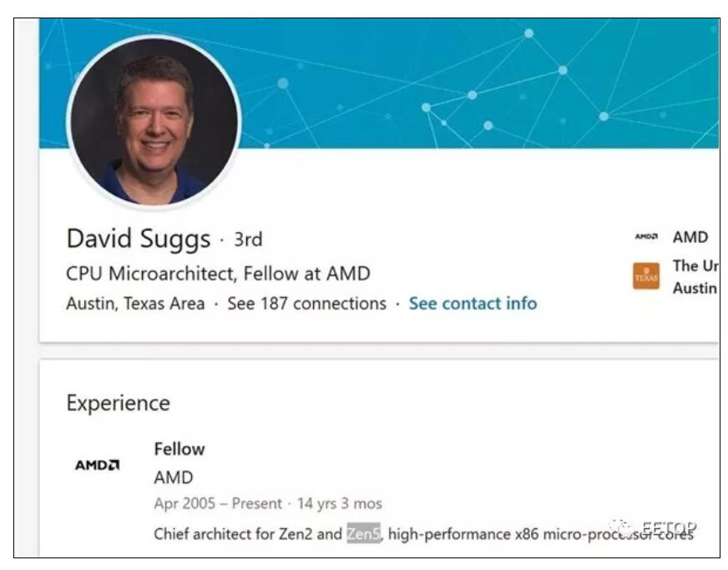The height and width of the screenshot is (570, 728).
Task: Open the round profile photo
Action: [154, 122]
